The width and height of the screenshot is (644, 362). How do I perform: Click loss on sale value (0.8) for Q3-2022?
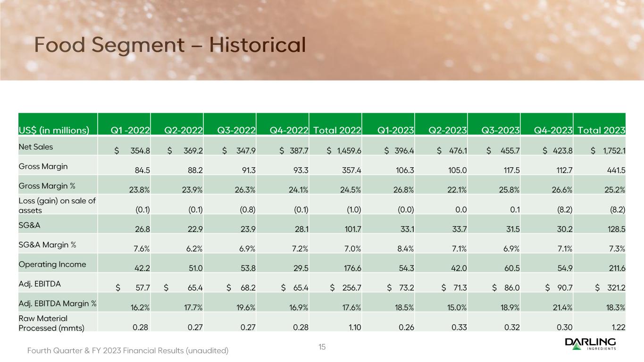247,209
